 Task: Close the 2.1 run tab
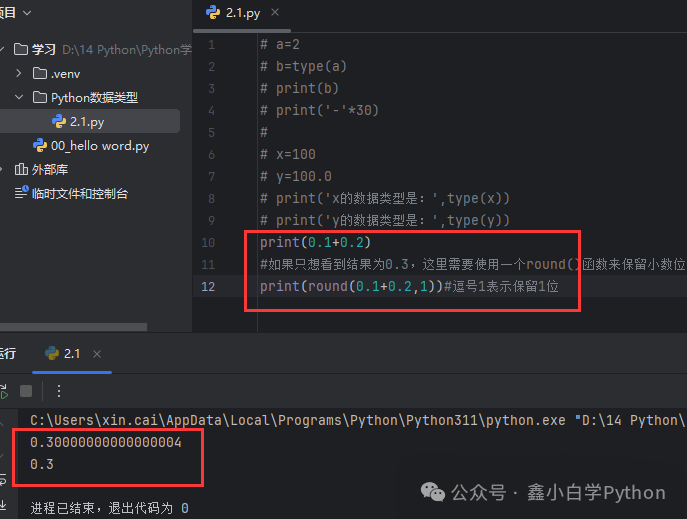click(97, 354)
